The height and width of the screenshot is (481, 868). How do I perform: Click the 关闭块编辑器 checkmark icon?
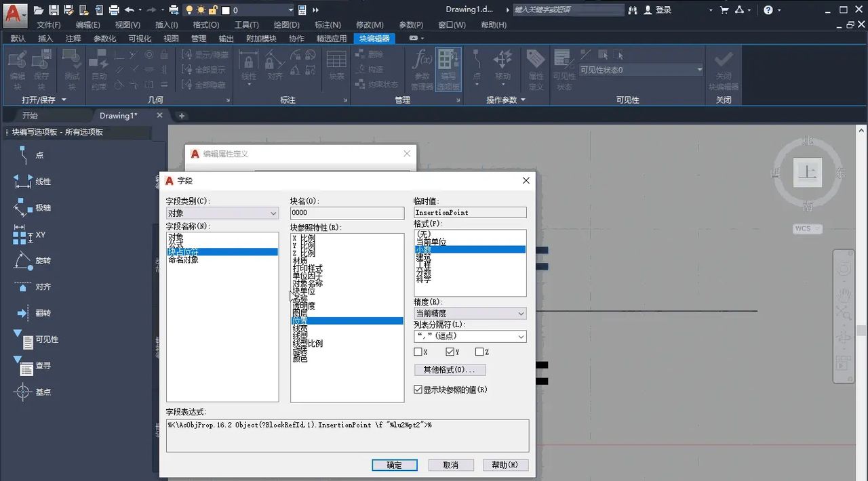coord(724,69)
